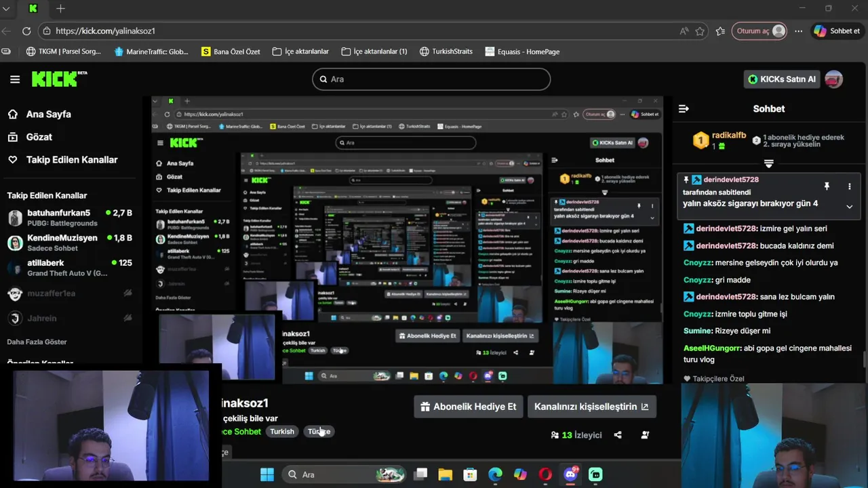Open Windows Start menu
868x488 pixels.
267,474
